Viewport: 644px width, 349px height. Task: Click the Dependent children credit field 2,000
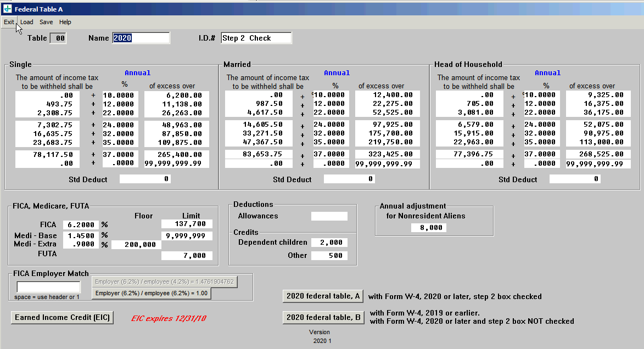click(329, 243)
